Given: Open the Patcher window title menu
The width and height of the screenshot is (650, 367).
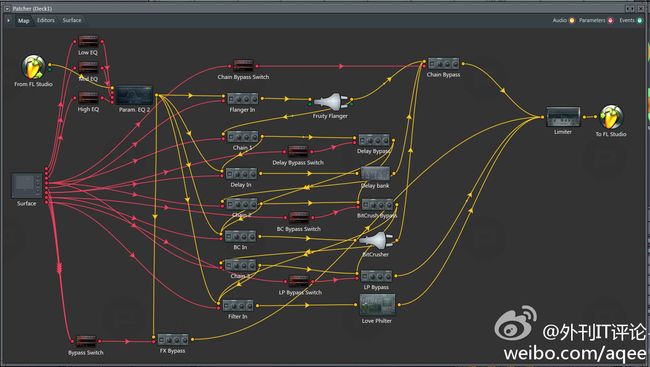Looking at the screenshot, I should point(7,8).
